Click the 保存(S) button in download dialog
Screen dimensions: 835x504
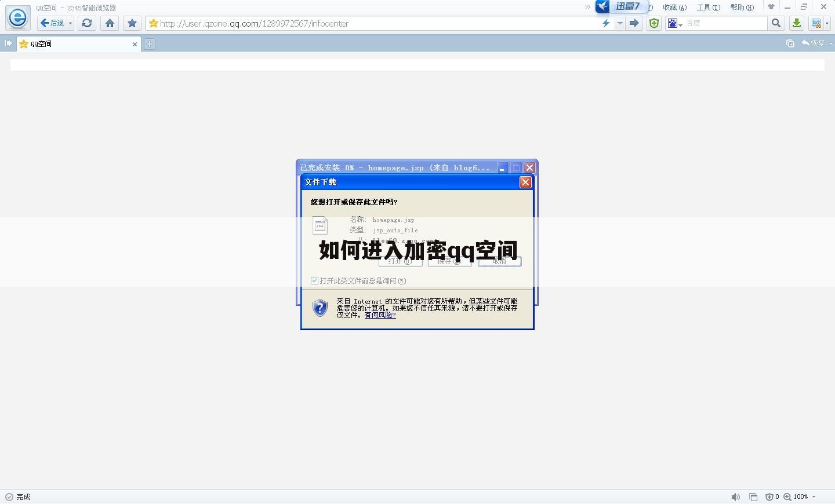[450, 261]
